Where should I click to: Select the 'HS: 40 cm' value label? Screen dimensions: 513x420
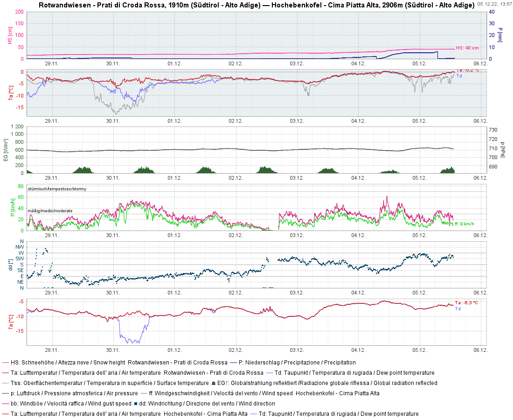point(467,48)
